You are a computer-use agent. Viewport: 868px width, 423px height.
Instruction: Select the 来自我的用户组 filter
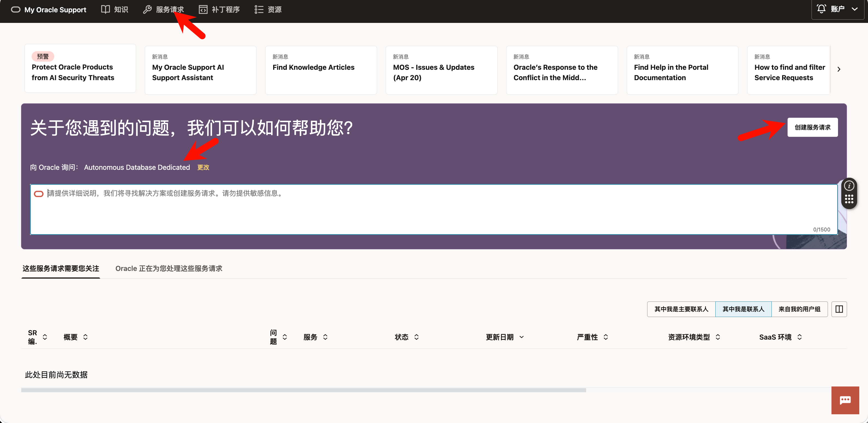[799, 309]
